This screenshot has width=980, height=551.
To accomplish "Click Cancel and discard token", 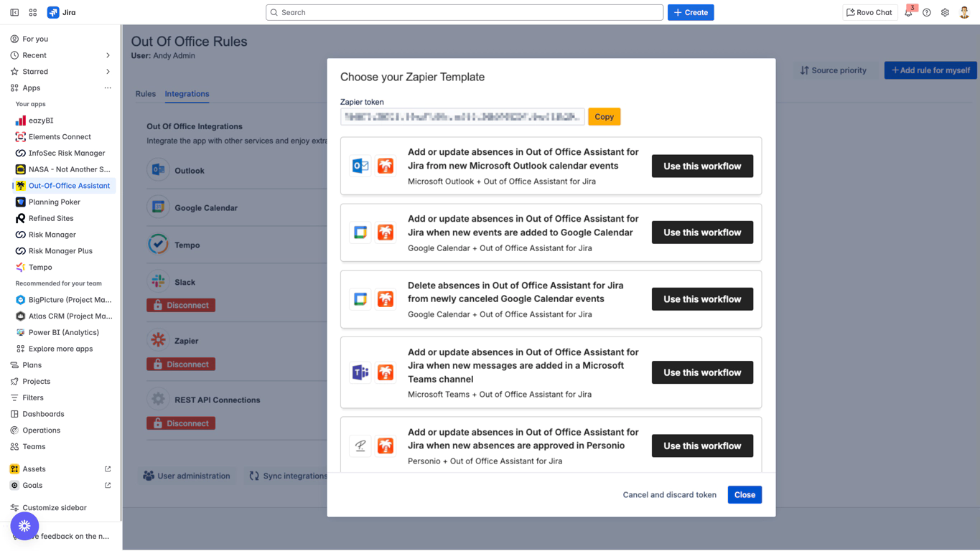I will (669, 494).
